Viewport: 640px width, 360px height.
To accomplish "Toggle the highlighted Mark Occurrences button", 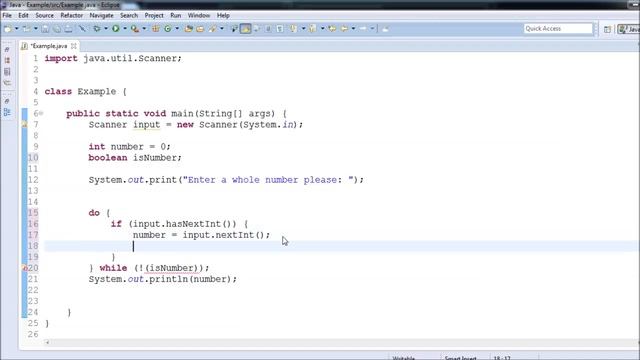I will (x=246, y=29).
